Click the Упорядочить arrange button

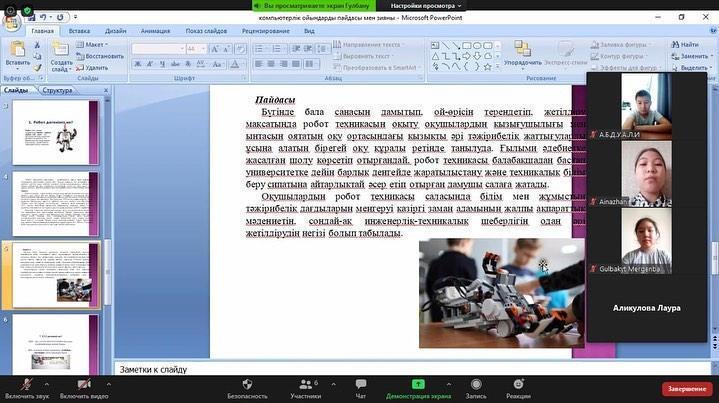tap(523, 54)
